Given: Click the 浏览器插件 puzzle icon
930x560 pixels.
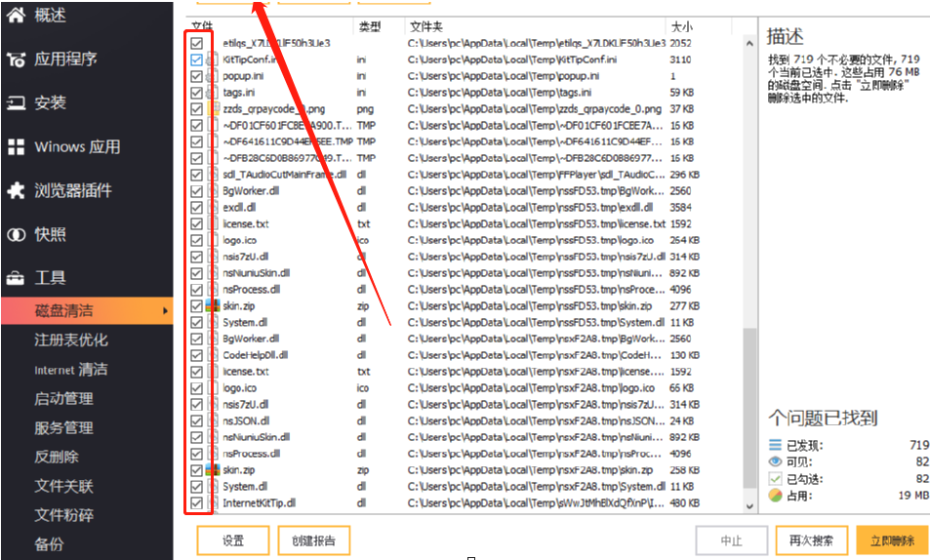Looking at the screenshot, I should [x=16, y=190].
